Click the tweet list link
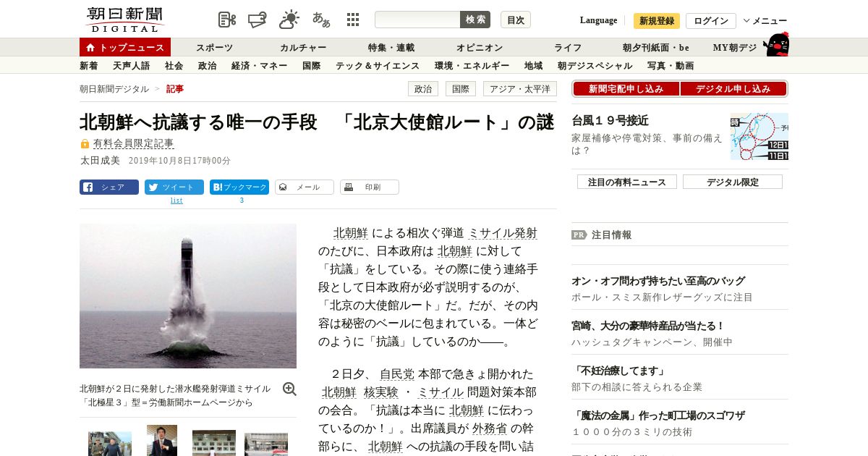Screen dimensions: 868x456 point(176,200)
